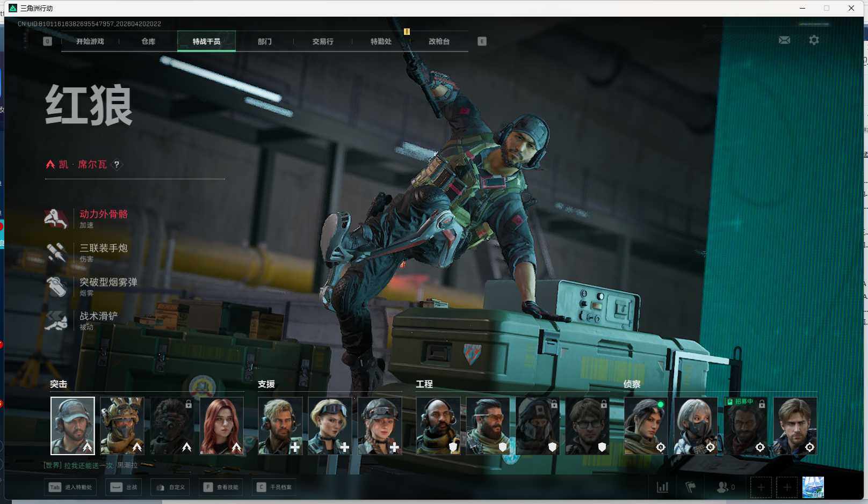Select the locked hooded masked engineer operator
This screenshot has height=504, width=868.
[538, 426]
